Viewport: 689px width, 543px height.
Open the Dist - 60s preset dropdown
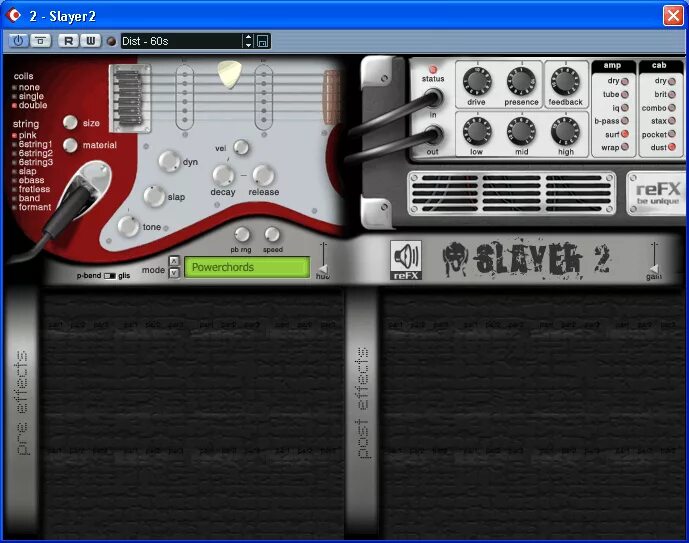tap(181, 41)
